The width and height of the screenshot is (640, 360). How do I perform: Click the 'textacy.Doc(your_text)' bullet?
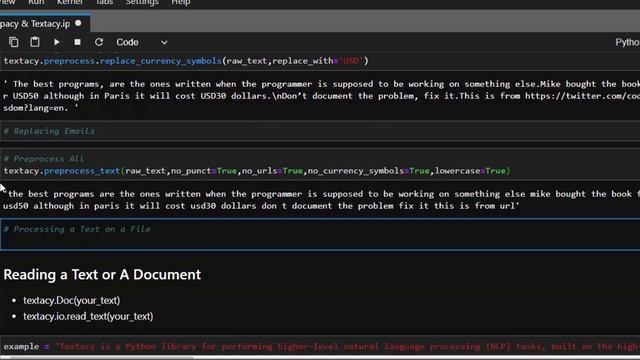tap(71, 300)
